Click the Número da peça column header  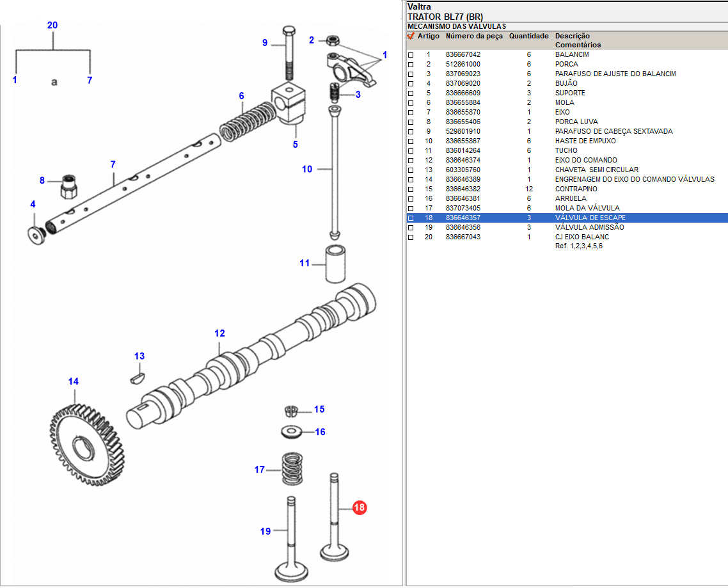tap(474, 36)
